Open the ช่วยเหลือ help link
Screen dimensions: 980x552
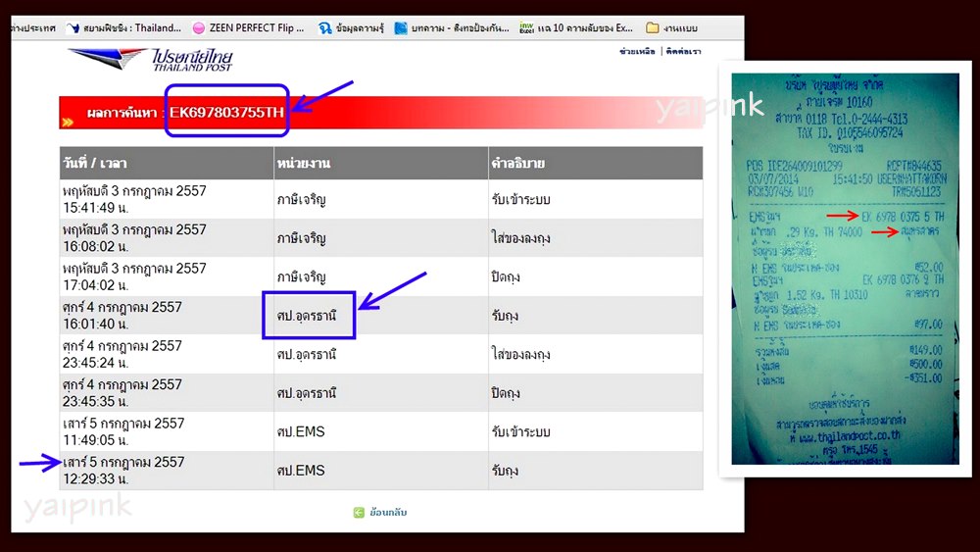pos(637,51)
